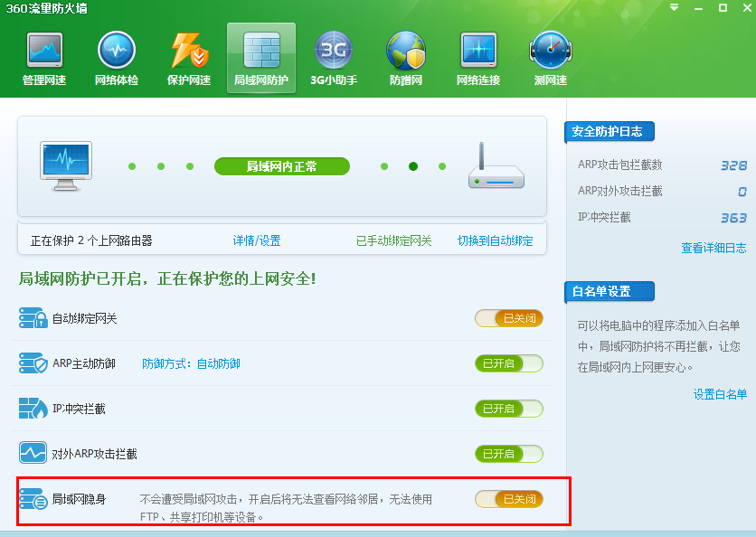
Task: Click the wireless router icon
Action: pyautogui.click(x=496, y=165)
